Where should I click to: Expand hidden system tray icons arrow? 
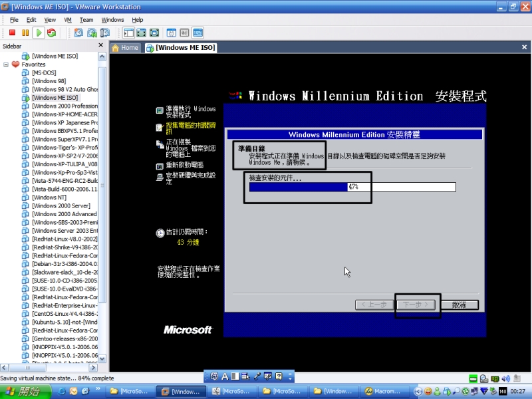pos(418,392)
